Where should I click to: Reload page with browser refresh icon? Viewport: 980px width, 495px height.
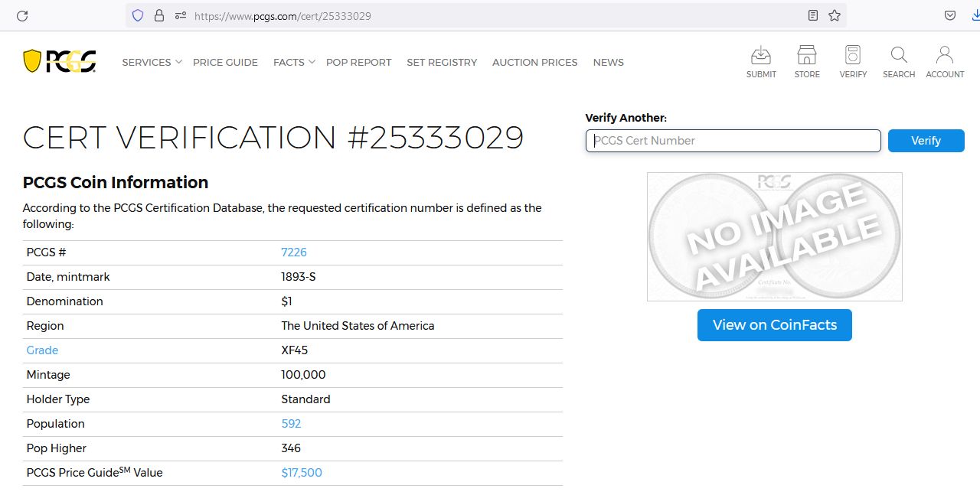click(22, 15)
